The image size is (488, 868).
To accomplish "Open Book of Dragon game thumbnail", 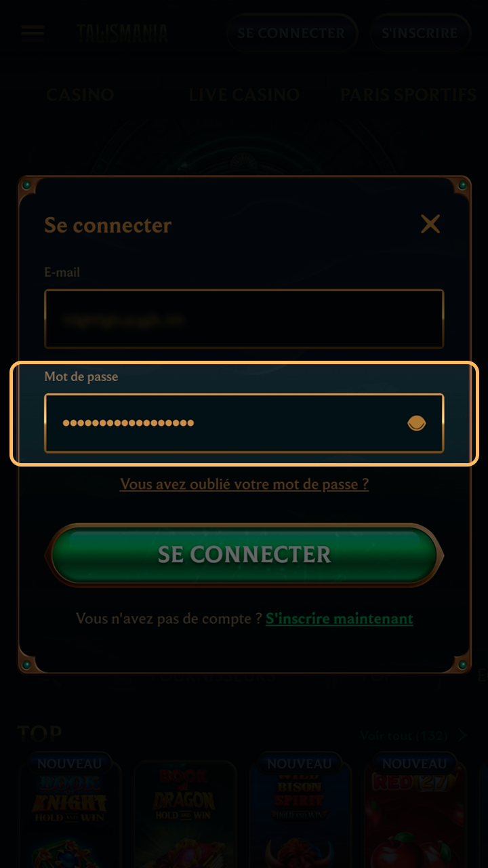I will pos(185,814).
